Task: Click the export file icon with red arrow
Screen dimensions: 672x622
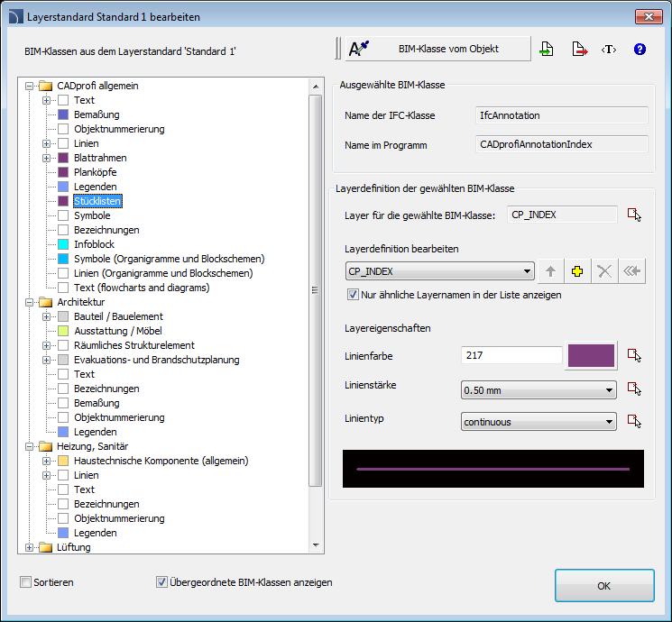Action: pyautogui.click(x=578, y=50)
